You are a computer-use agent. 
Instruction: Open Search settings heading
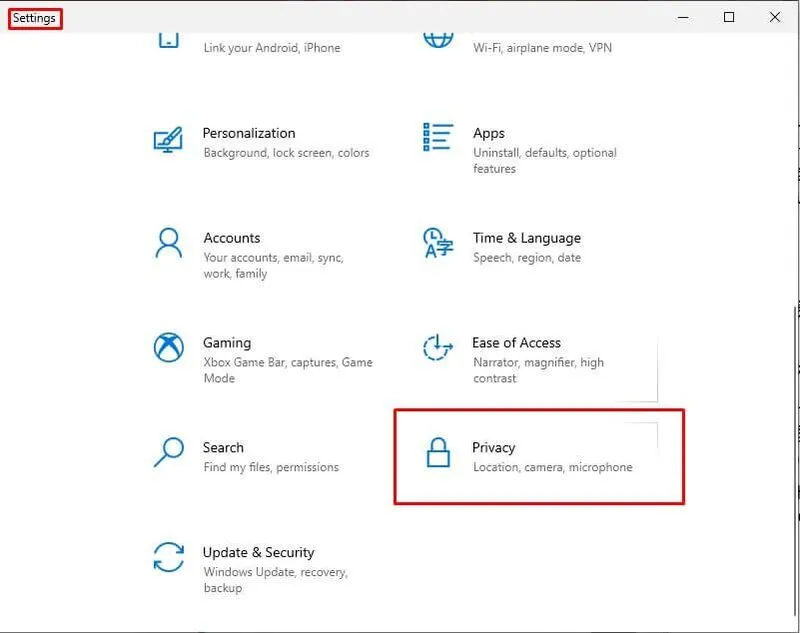coord(223,447)
